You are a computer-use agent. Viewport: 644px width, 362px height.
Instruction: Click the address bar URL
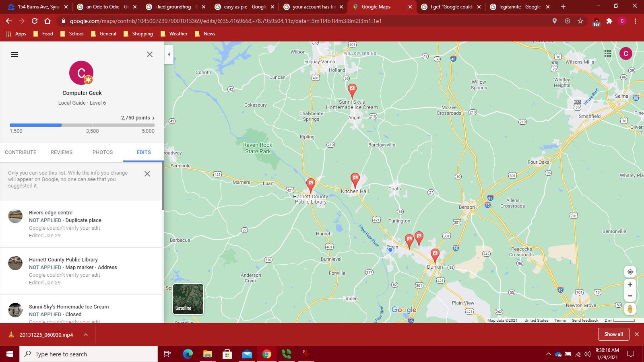click(x=226, y=21)
